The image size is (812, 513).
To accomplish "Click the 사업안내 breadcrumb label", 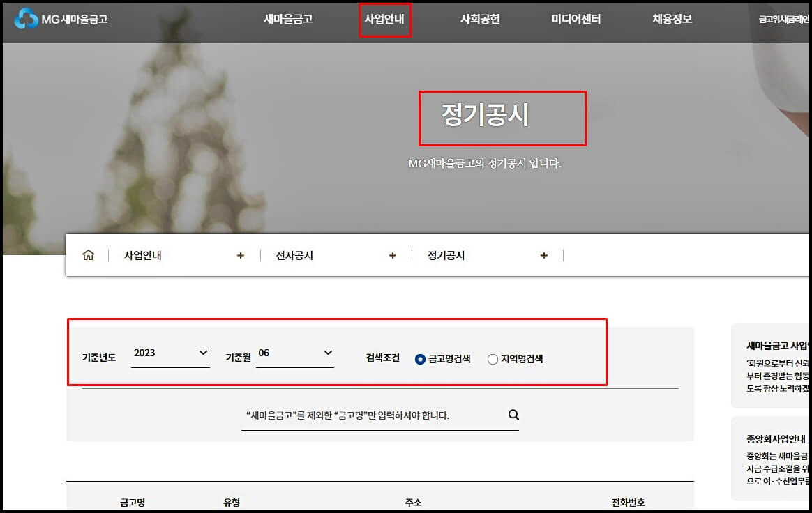I will 142,256.
